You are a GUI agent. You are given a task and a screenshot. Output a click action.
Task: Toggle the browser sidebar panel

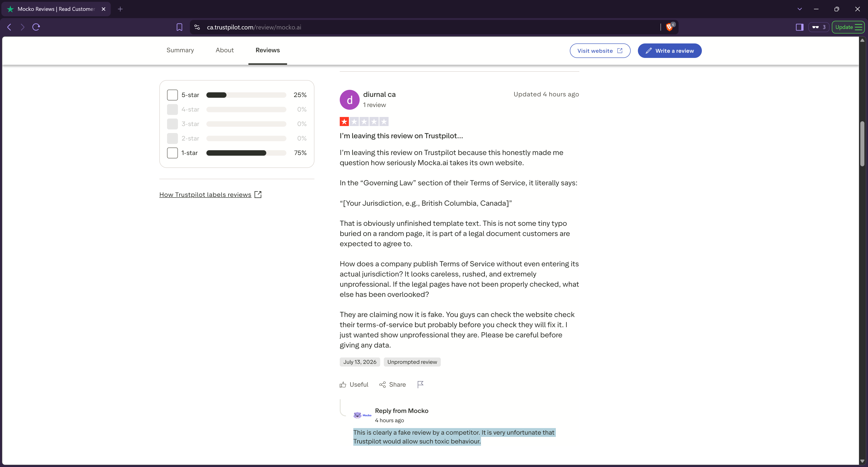click(x=800, y=27)
